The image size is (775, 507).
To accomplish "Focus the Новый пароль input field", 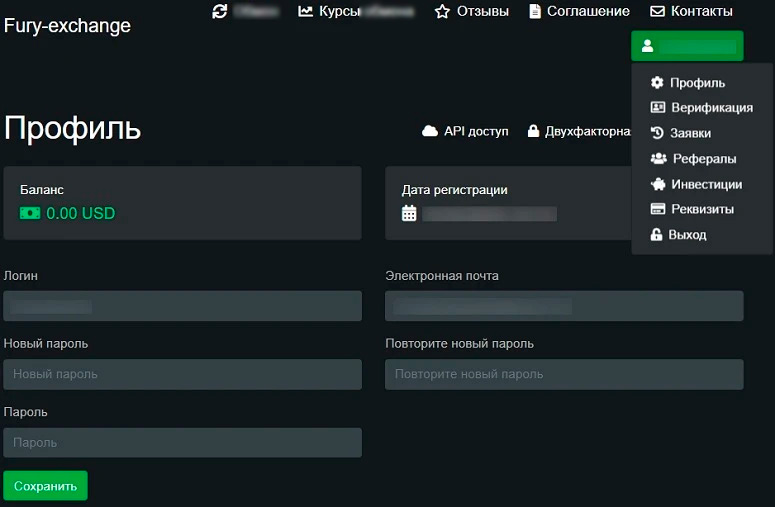I will point(182,374).
